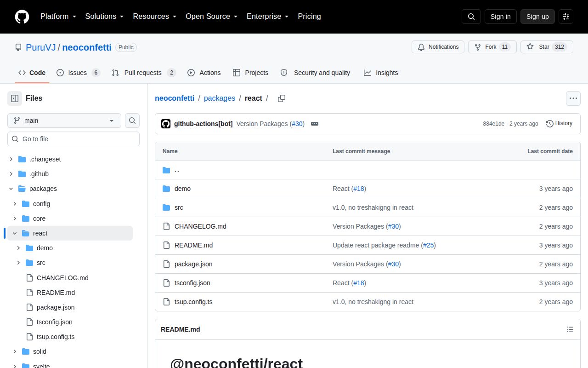Viewport: 588px width, 368px height.
Task: Click the Sign in button
Action: pos(500,17)
